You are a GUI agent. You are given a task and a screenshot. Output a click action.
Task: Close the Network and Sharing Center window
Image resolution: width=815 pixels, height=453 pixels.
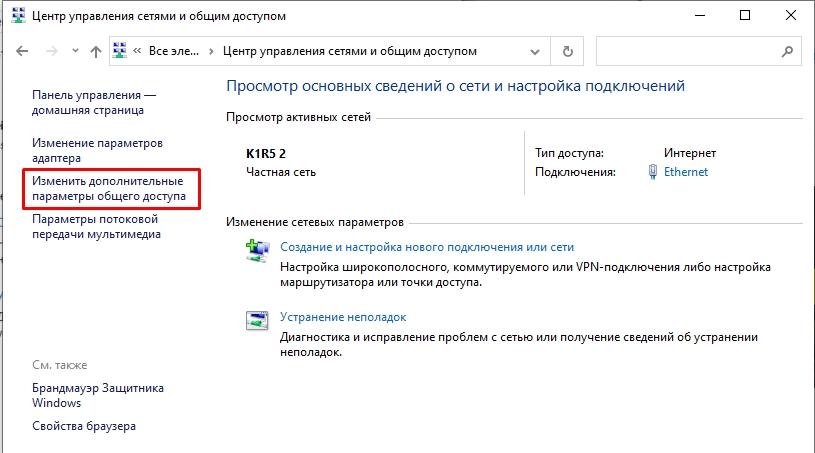[791, 16]
